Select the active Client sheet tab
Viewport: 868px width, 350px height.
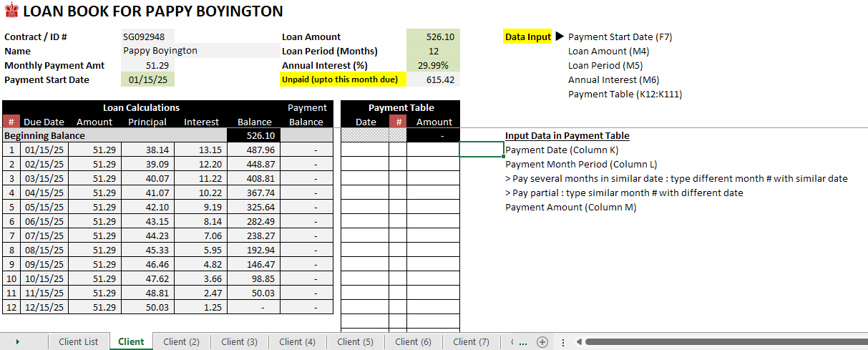(131, 341)
